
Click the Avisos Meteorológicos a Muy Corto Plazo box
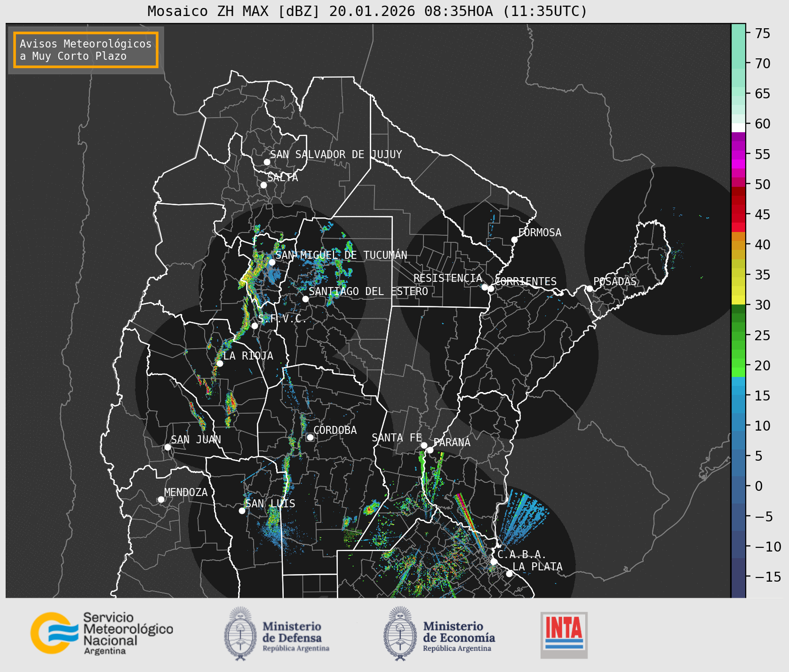click(86, 50)
